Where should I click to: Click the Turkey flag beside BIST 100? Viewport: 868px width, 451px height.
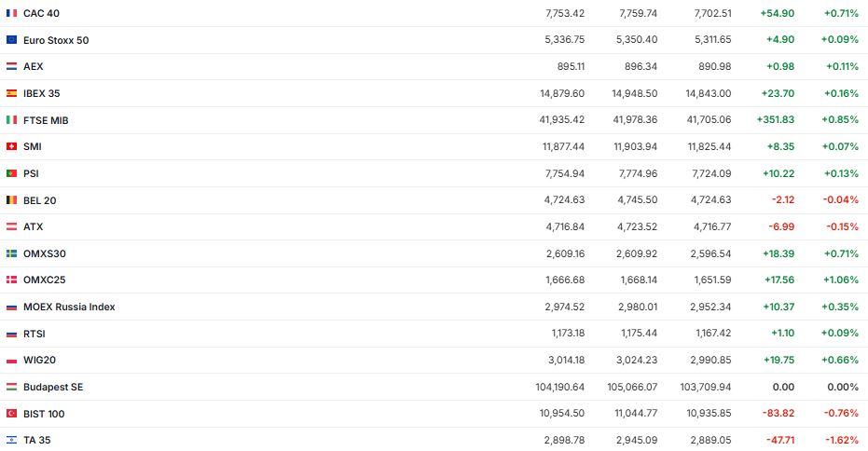click(x=11, y=414)
